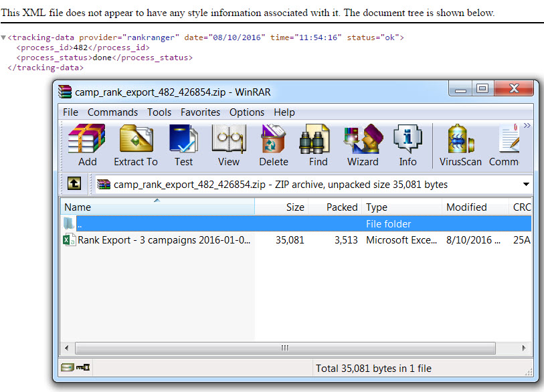The width and height of the screenshot is (544, 392).
Task: Open the View toolbar tool
Action: point(228,145)
